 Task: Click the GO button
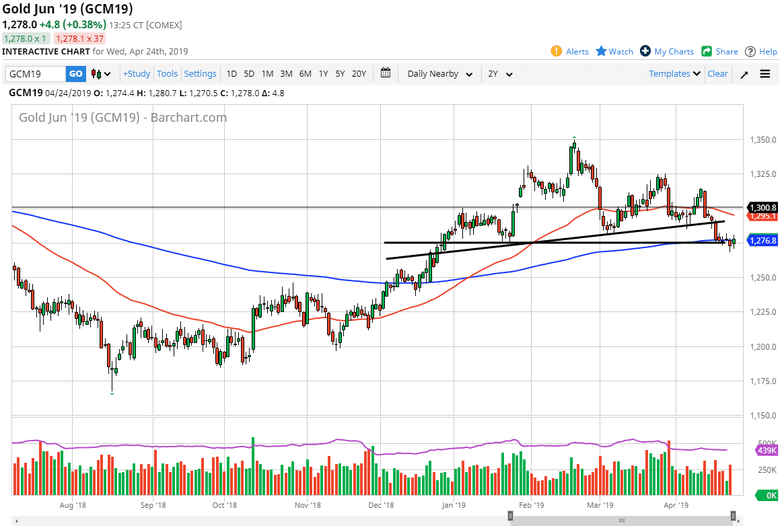coord(75,74)
